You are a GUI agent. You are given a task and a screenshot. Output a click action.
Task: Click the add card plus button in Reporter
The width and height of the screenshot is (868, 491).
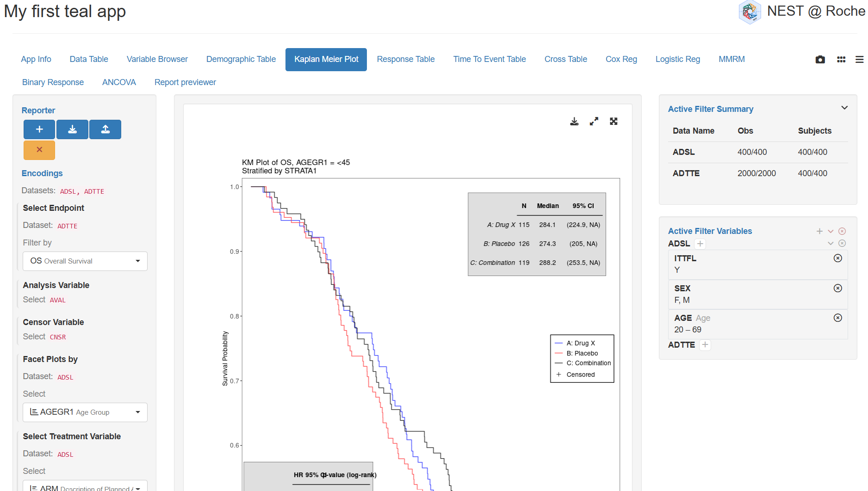coord(39,129)
